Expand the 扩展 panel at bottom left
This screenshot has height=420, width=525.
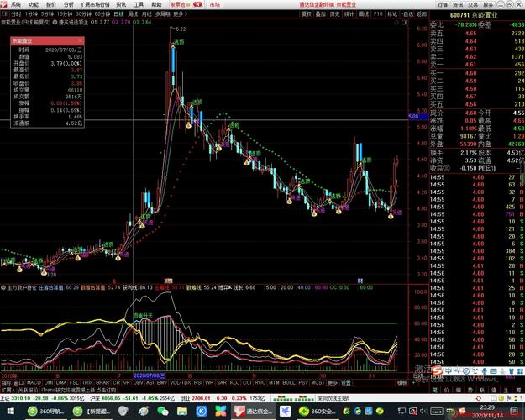[8, 390]
